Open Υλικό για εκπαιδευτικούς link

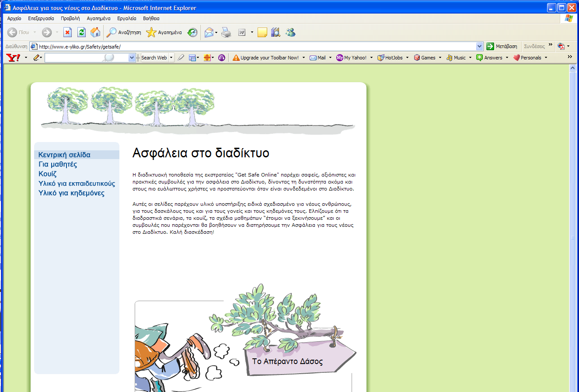click(x=77, y=184)
